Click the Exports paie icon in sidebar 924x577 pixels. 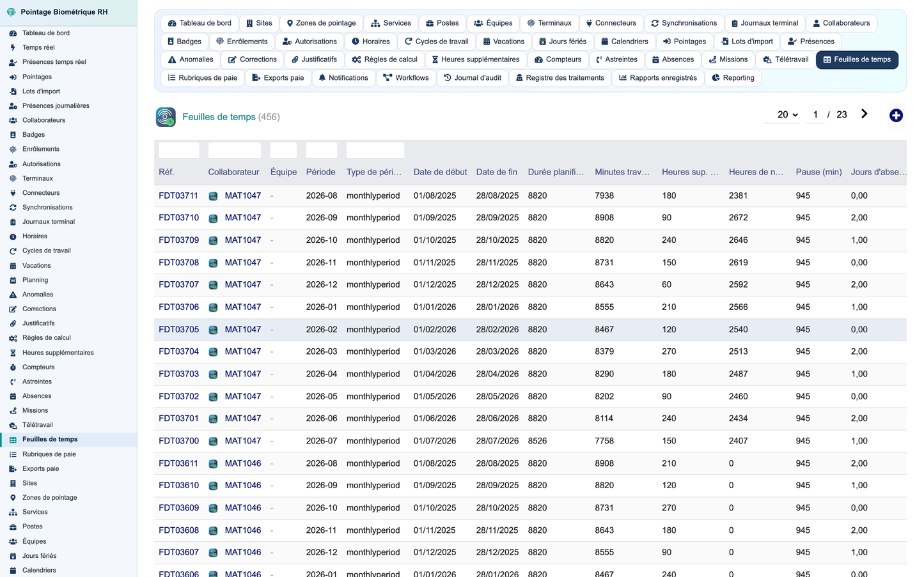tap(13, 469)
